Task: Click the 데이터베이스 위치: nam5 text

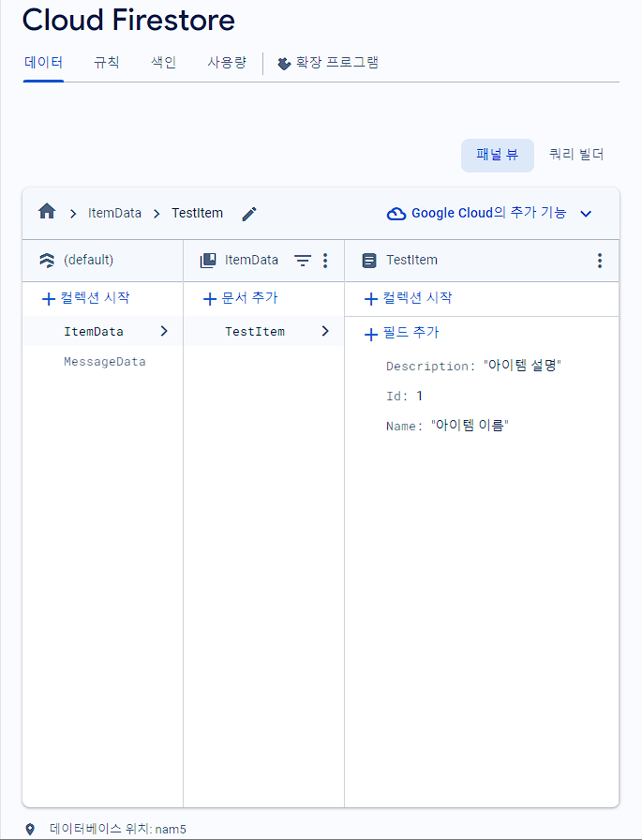Action: 118,830
